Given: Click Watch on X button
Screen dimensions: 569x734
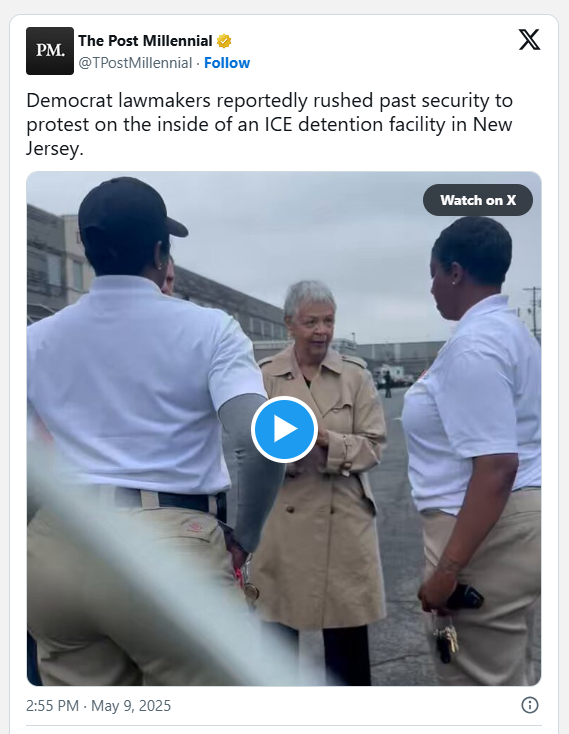Looking at the screenshot, I should 478,200.
